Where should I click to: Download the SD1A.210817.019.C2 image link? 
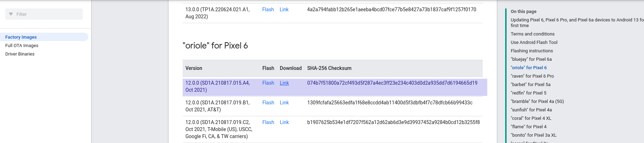(284, 122)
